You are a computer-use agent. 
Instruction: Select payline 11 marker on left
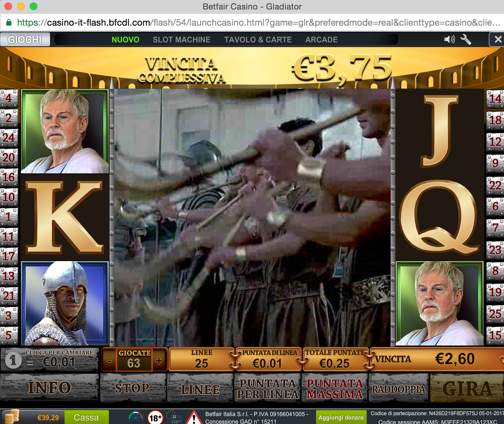point(9,237)
